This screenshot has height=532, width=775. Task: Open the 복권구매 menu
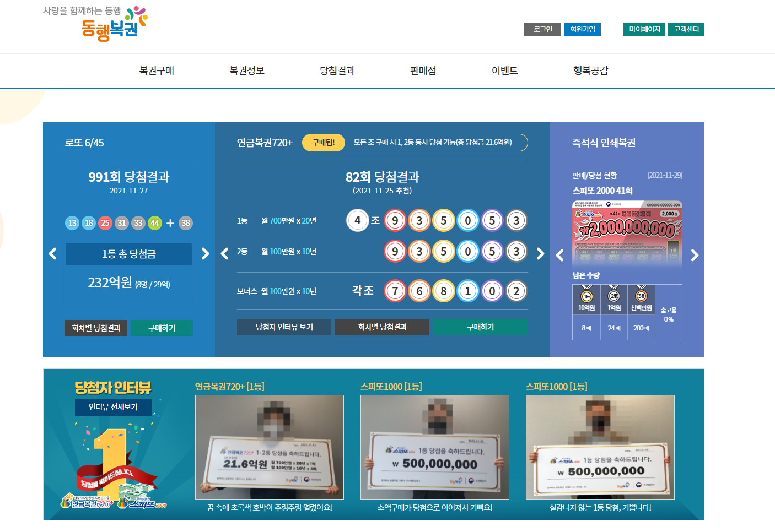tap(157, 70)
